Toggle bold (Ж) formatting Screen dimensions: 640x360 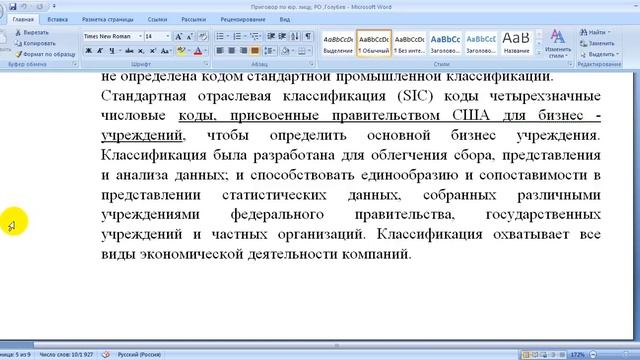point(88,51)
